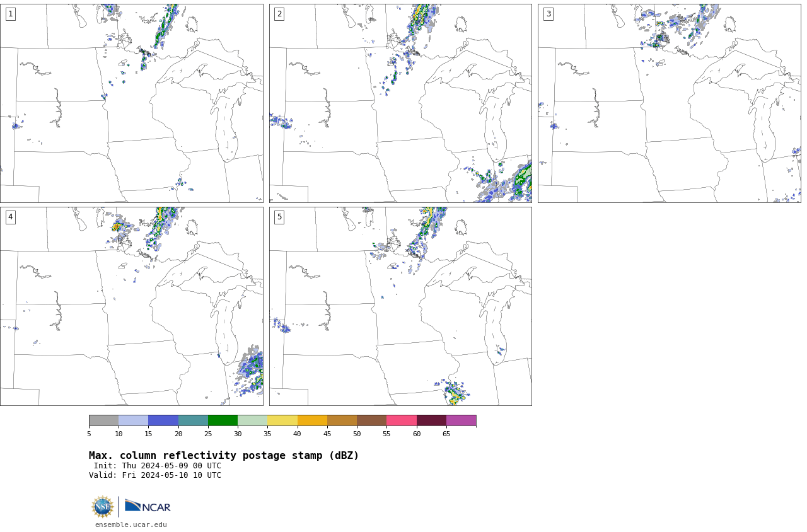Viewport: 807px width, 532px height.
Task: Click the NCAR logo
Action: [148, 506]
